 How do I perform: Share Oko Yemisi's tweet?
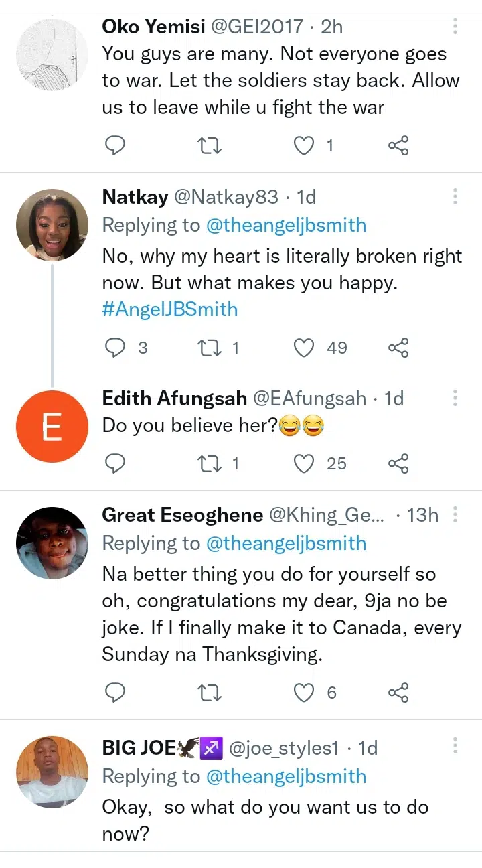click(398, 145)
